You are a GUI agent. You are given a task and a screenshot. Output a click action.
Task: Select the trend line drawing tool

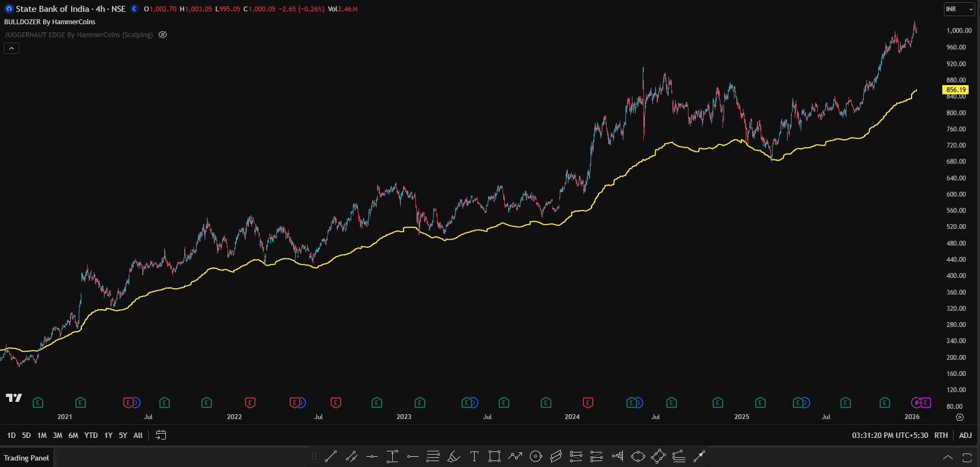[331, 457]
